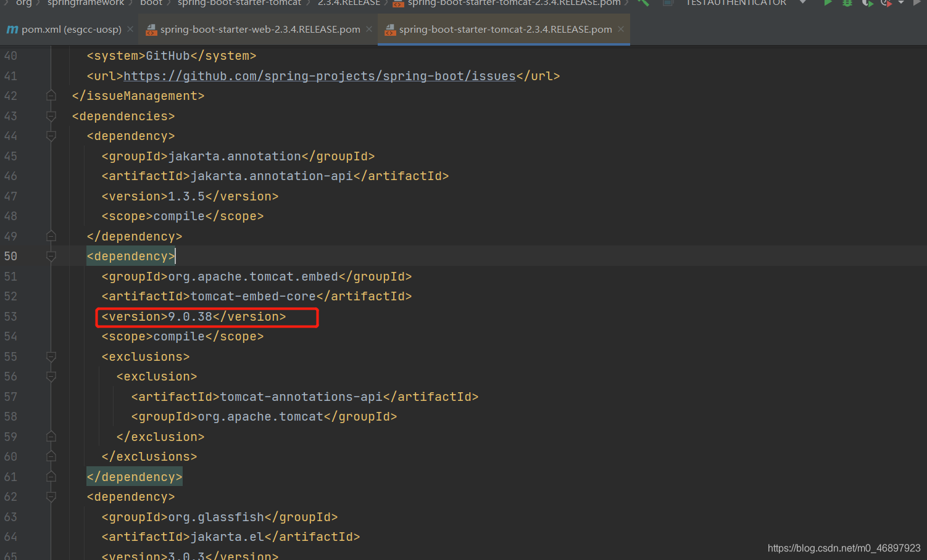Click the org.glassfish groupId line
The height and width of the screenshot is (560, 927).
coord(220,517)
